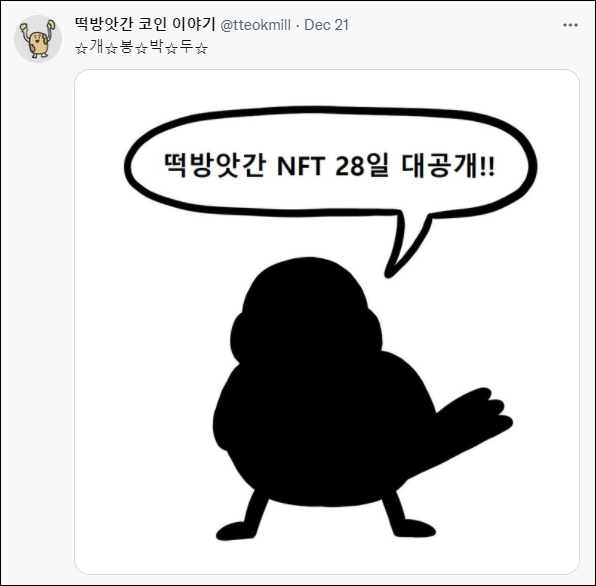Open the Dec 21 timestamp link
The height and width of the screenshot is (586, 596).
pyautogui.click(x=327, y=25)
